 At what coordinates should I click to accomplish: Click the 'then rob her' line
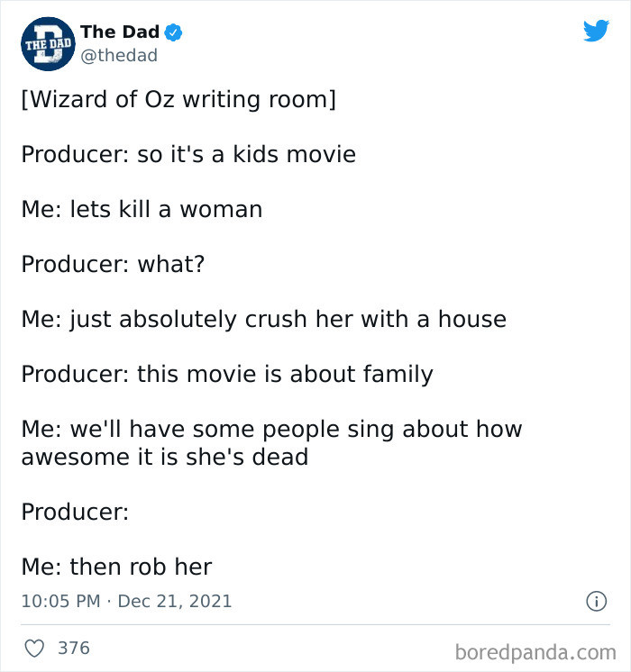coord(116,567)
